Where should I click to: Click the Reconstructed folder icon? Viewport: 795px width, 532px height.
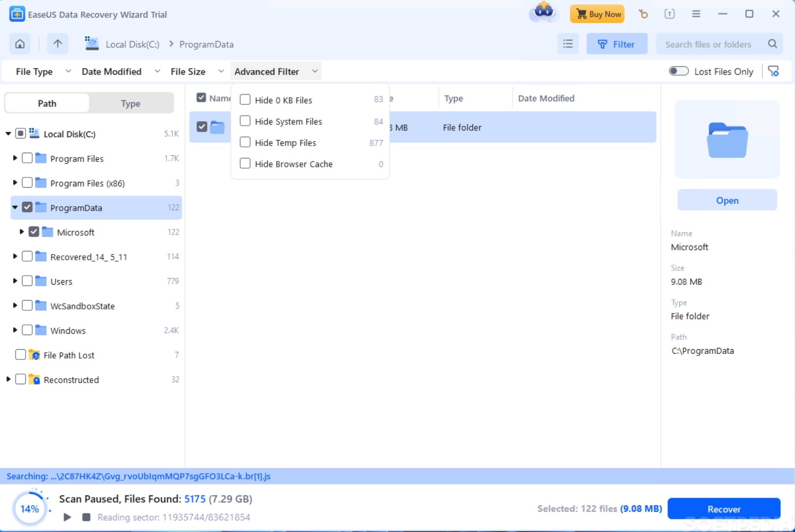tap(34, 380)
